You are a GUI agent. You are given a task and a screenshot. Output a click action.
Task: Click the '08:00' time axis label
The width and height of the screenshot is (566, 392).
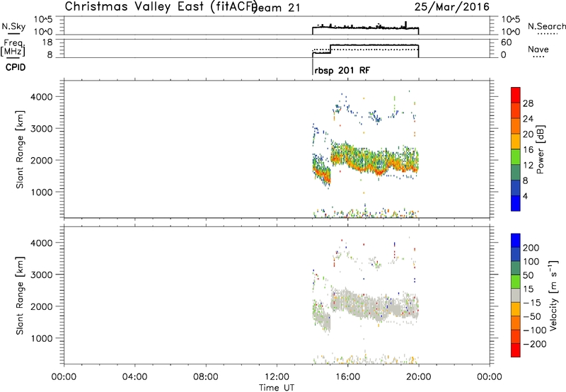pos(206,376)
